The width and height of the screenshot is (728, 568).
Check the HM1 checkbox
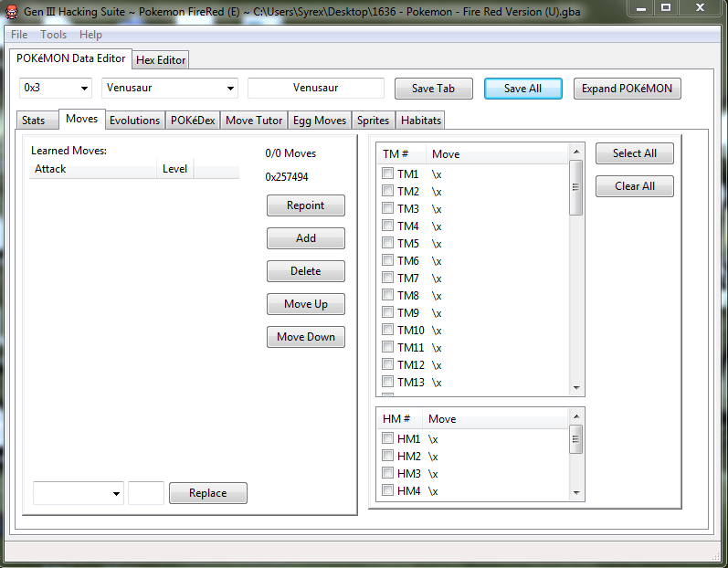point(387,438)
